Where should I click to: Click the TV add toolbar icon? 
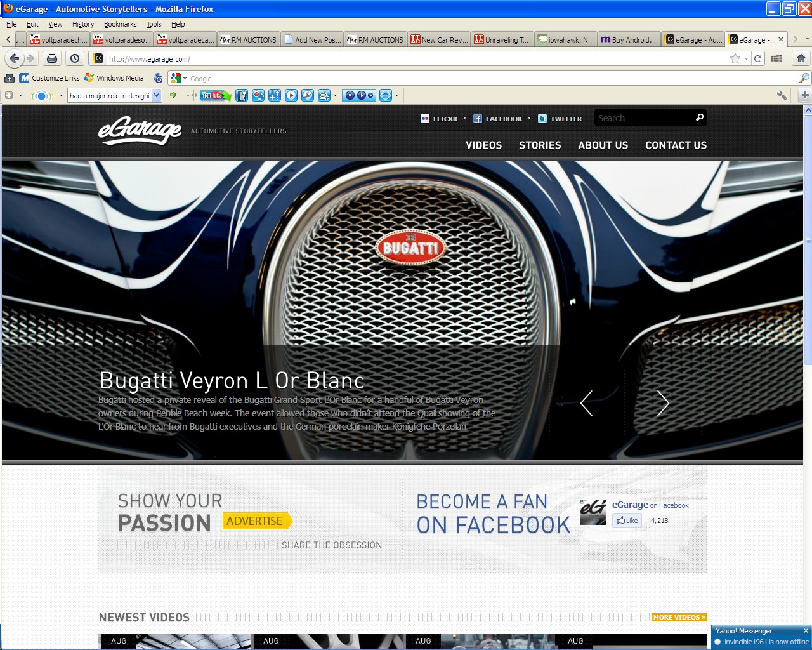click(x=324, y=95)
